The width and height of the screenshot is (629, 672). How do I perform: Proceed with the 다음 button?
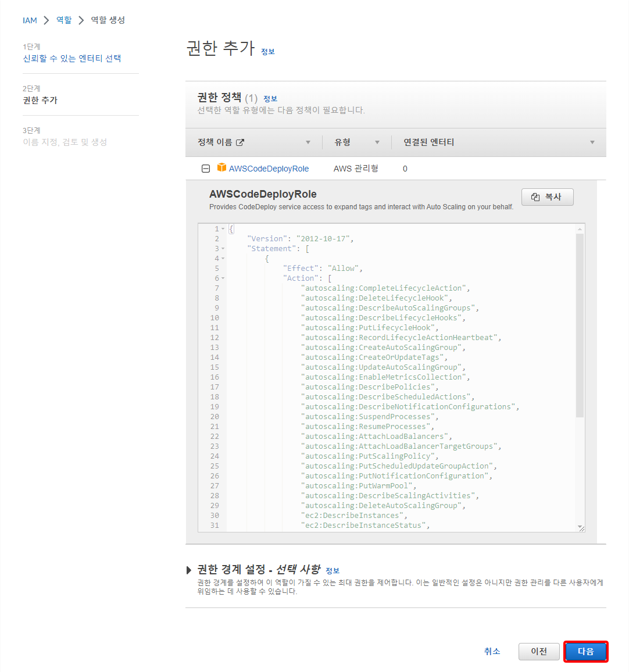coord(586,652)
